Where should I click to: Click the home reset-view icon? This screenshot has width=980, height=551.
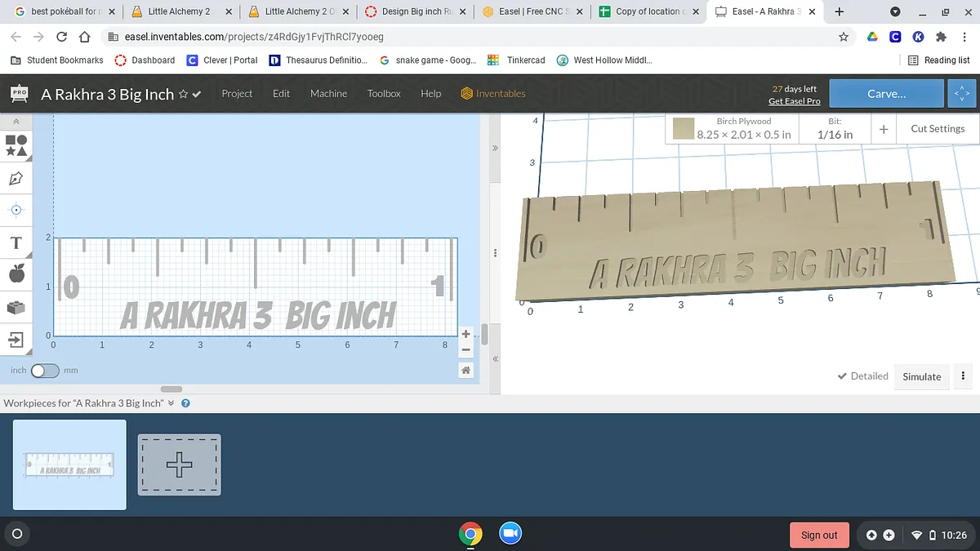click(465, 371)
